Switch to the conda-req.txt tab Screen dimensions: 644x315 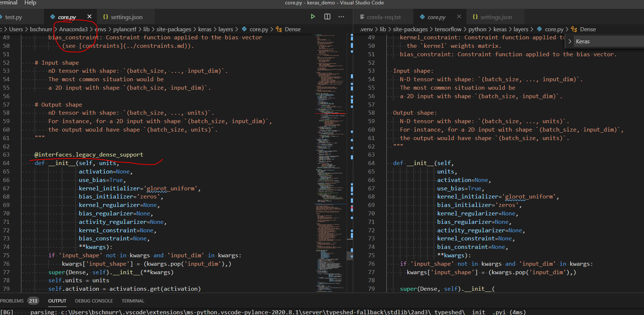click(x=383, y=17)
